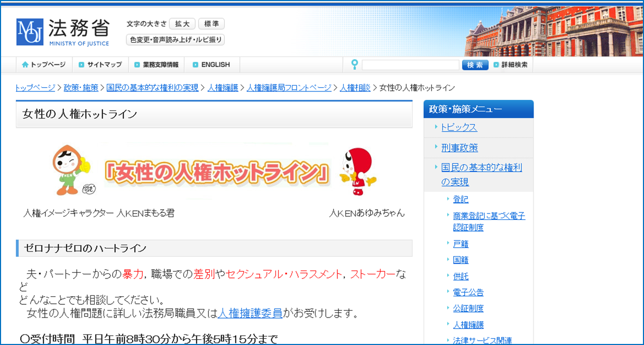Viewport: 644px width, 345px height.
Task: Open 色変更・音声読み上げ・ルビ振り accessibility options
Action: coord(176,40)
